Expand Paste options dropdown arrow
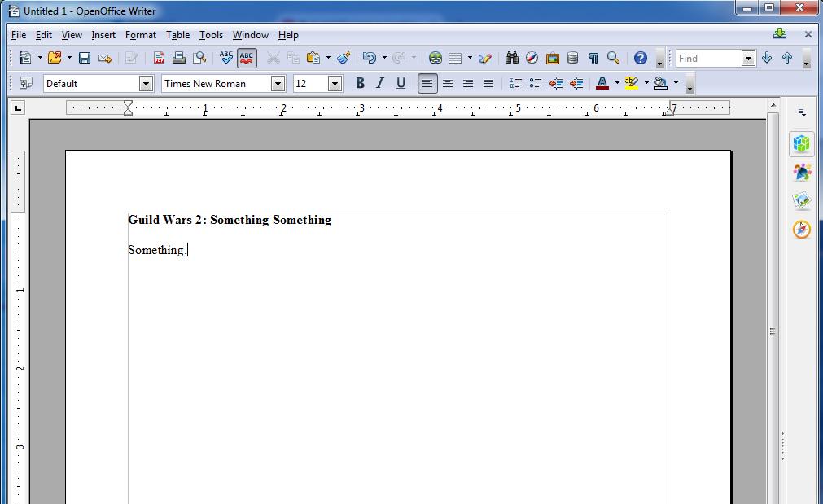The image size is (823, 504). [328, 58]
